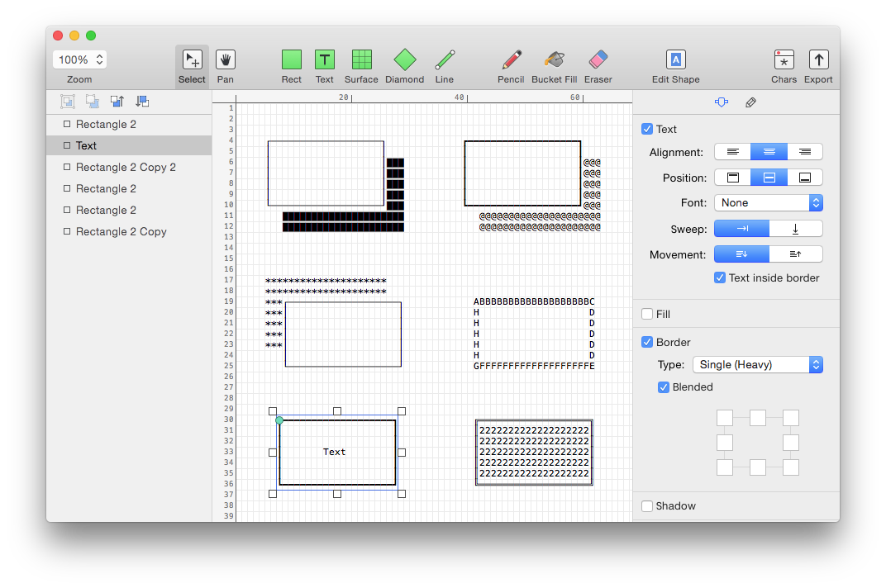Screen dimensions: 886x588
Task: Uncheck Text inside border
Action: pyautogui.click(x=720, y=277)
